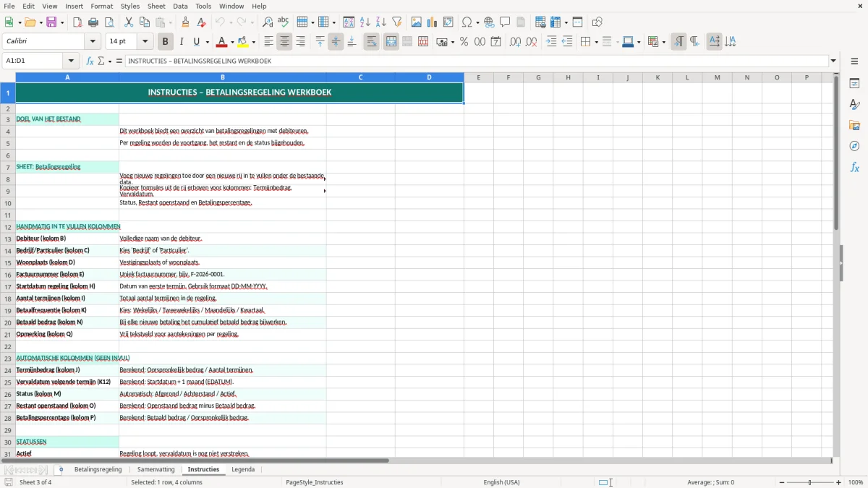Expand the formula bar
The width and height of the screenshot is (868, 488).
pos(833,61)
